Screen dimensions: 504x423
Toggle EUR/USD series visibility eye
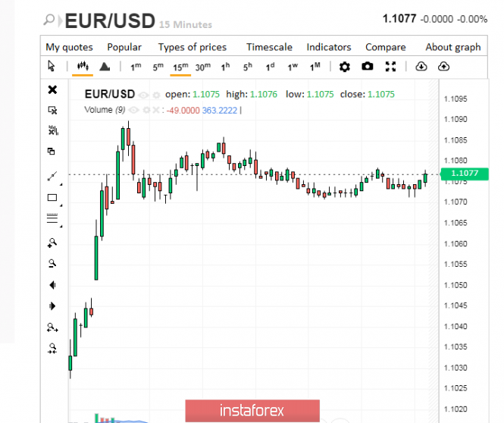tap(143, 95)
